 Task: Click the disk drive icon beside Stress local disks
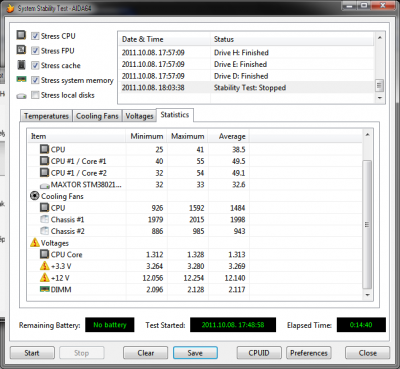pos(21,96)
